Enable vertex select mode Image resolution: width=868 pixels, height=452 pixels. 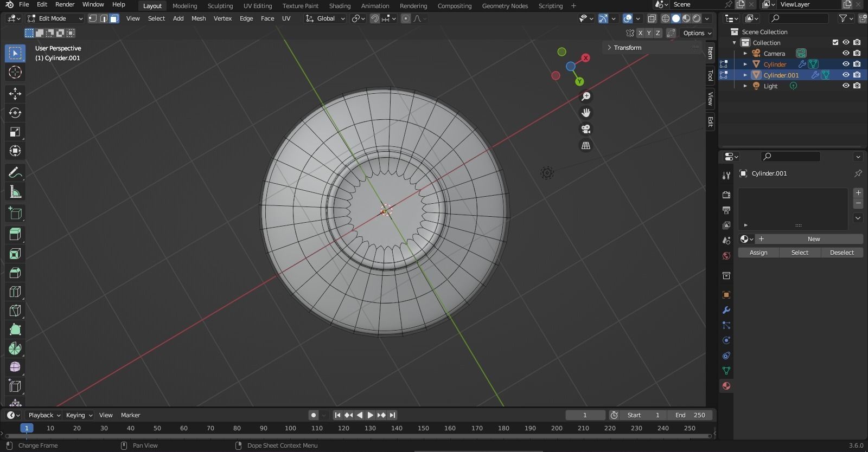click(93, 18)
